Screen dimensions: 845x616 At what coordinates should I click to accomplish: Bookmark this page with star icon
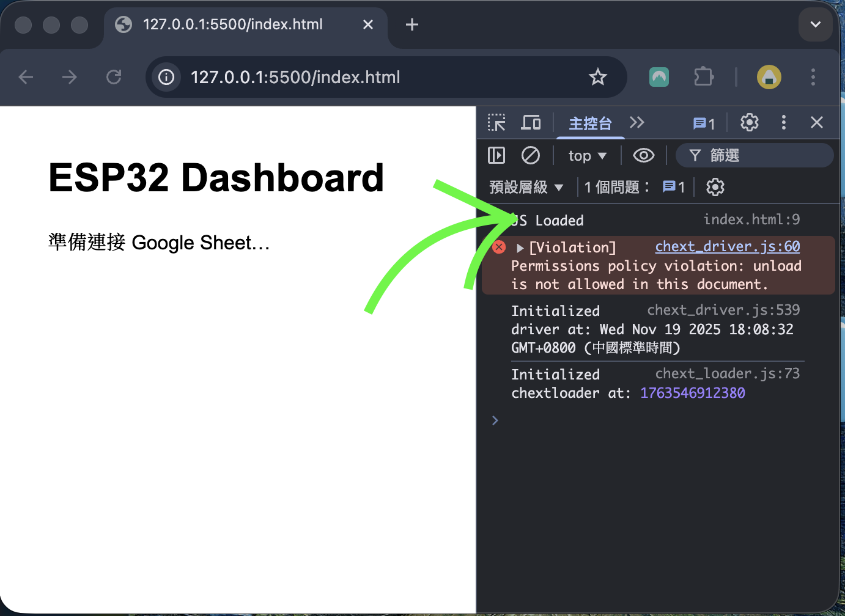[597, 77]
